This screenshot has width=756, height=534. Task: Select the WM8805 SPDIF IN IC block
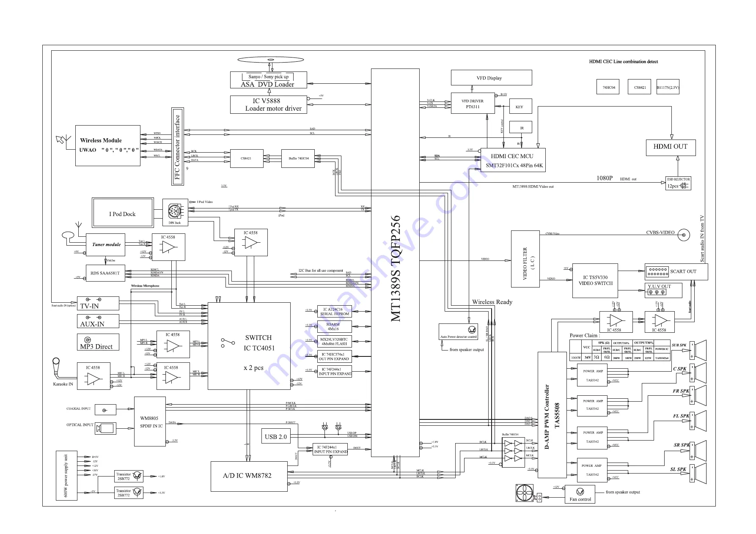click(150, 422)
